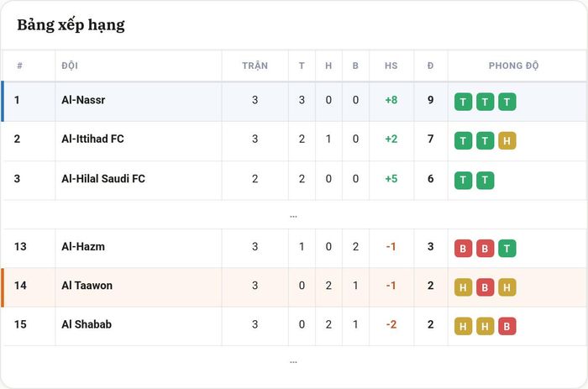Click the red B badge in Al Taawon row
This screenshot has width=588, height=389.
(486, 287)
